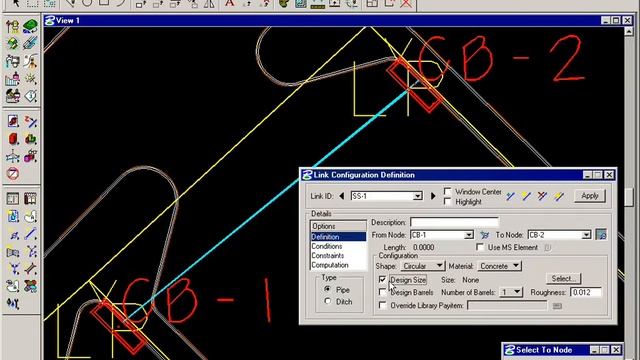
Task: Click the person worker icon in left toolbar
Action: (x=30, y=61)
